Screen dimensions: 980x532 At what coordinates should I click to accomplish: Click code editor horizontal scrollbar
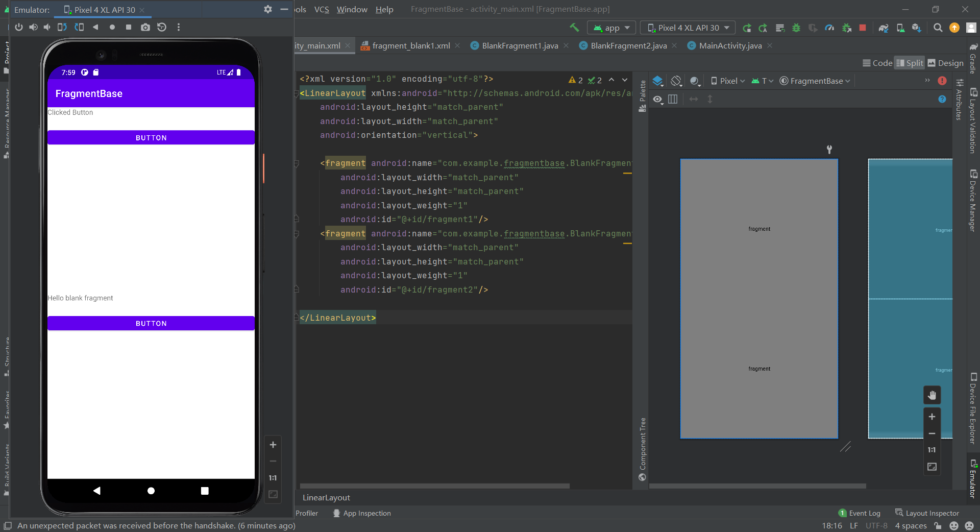[434, 486]
